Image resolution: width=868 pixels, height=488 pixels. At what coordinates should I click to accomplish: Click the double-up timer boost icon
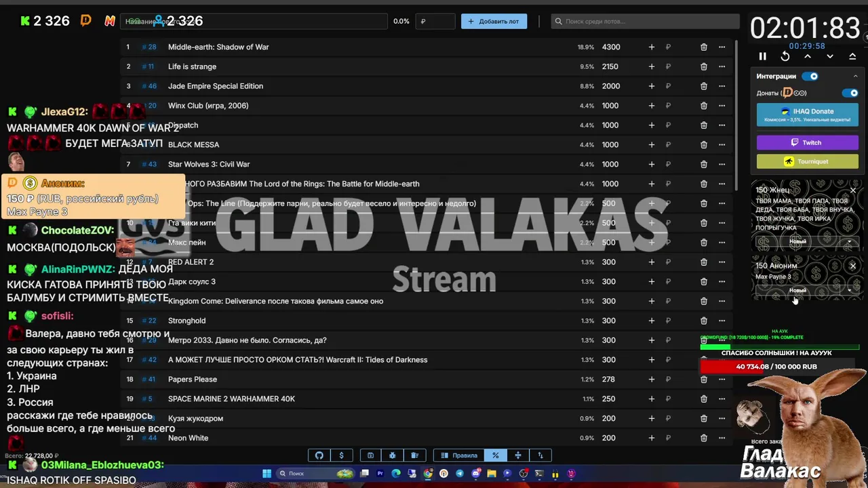pos(852,57)
